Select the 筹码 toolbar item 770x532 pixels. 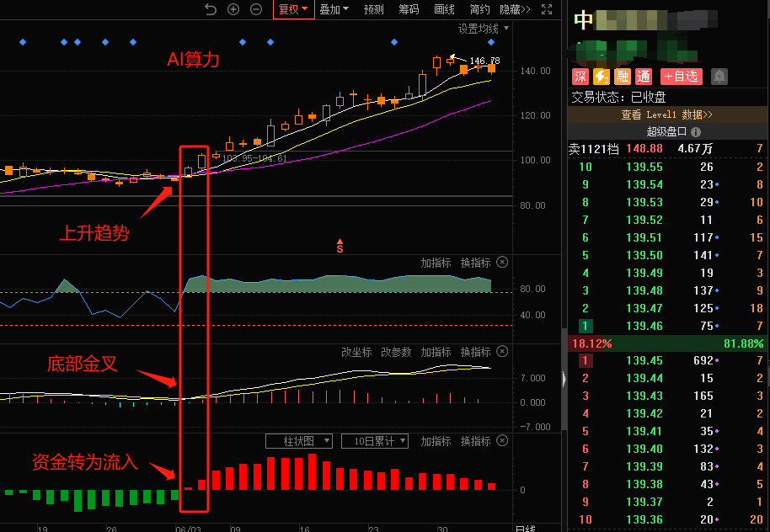(409, 9)
